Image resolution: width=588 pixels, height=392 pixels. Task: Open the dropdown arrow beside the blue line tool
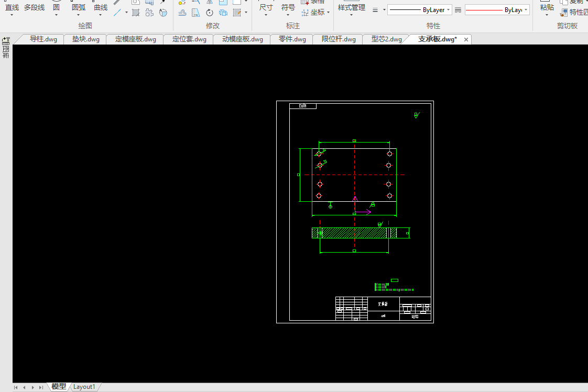click(x=126, y=13)
